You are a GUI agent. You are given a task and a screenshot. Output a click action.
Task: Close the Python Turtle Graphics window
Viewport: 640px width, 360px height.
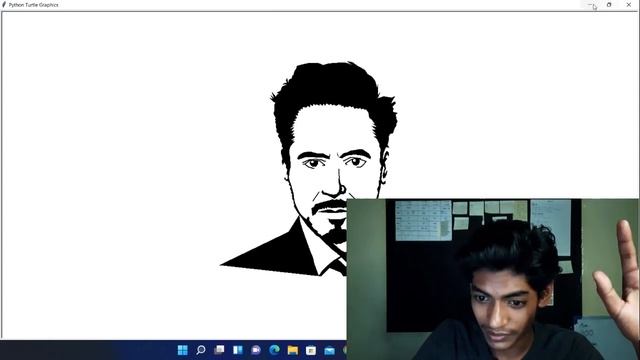point(629,4)
